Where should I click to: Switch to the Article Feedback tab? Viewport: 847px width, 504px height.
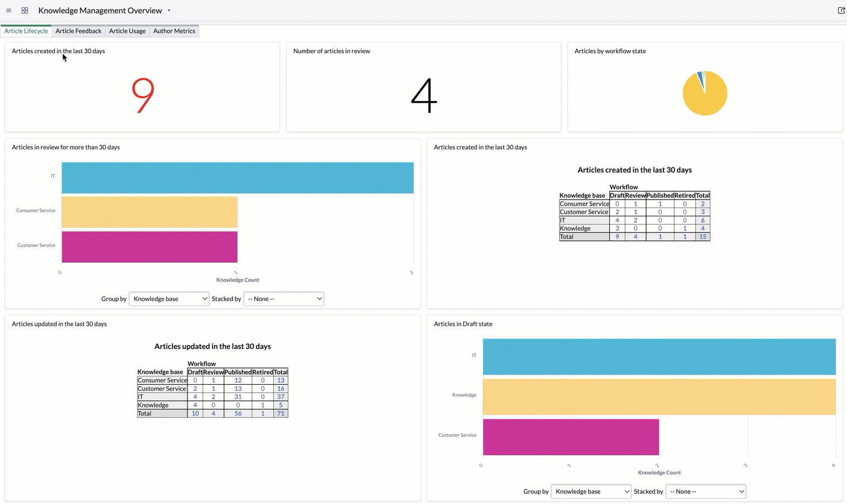(x=79, y=31)
